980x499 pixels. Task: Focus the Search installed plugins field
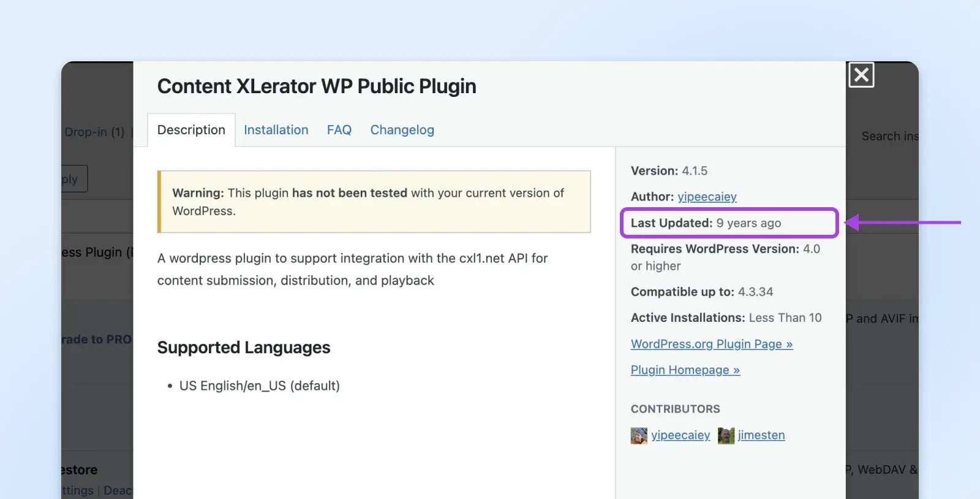pyautogui.click(x=888, y=136)
